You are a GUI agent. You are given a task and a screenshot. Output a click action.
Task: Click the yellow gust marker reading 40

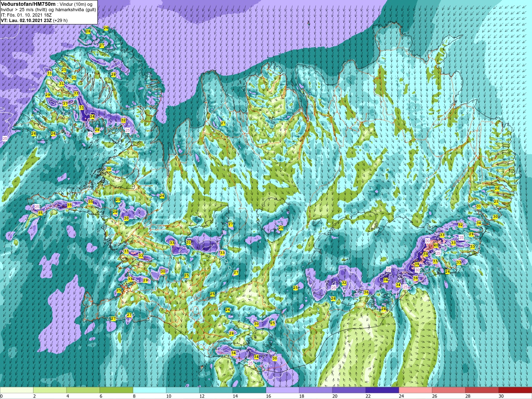coord(436,246)
